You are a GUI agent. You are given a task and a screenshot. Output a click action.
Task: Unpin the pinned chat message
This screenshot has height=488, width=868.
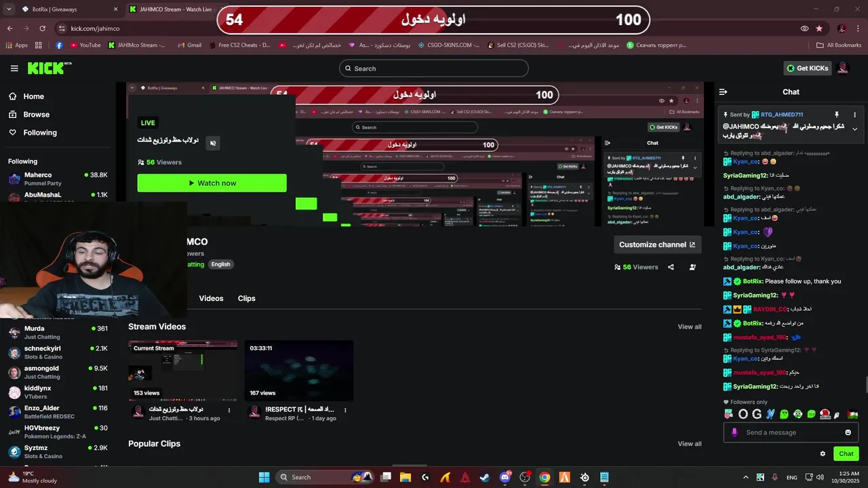(836, 115)
